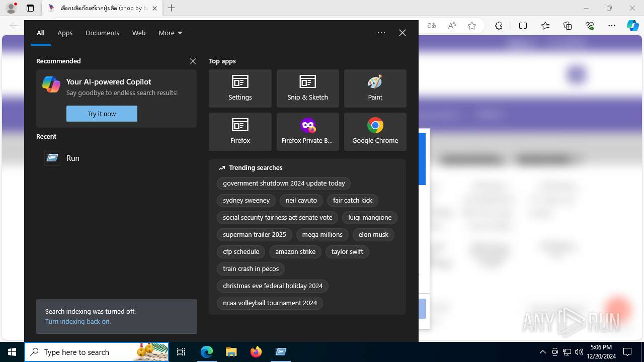Select superman trailer 2025 search chip
This screenshot has width=644, height=362.
tap(255, 235)
